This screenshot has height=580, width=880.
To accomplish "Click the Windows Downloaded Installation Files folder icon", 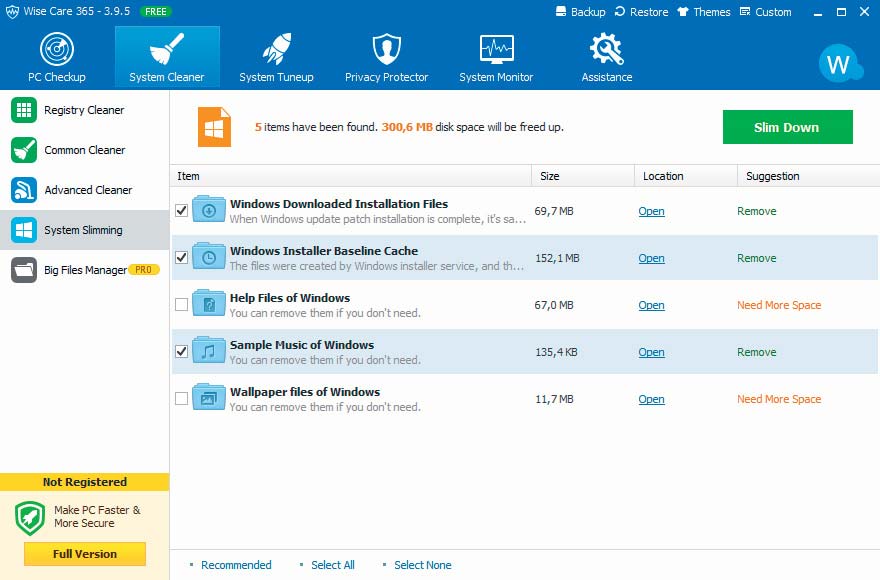I will coord(209,209).
